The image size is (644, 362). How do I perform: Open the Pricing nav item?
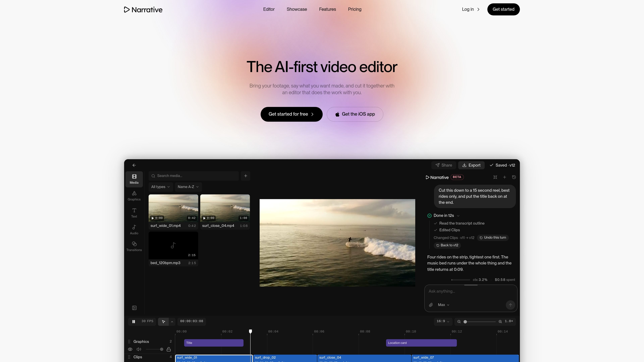click(355, 9)
